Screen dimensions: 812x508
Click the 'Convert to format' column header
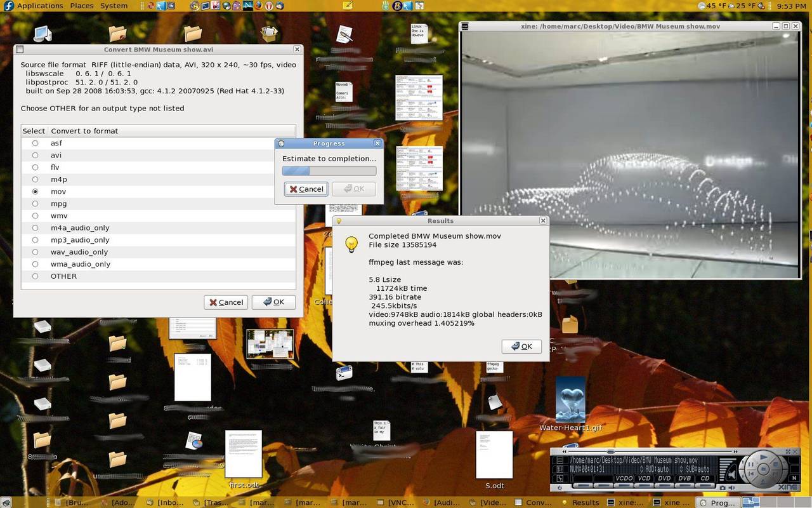pyautogui.click(x=171, y=131)
